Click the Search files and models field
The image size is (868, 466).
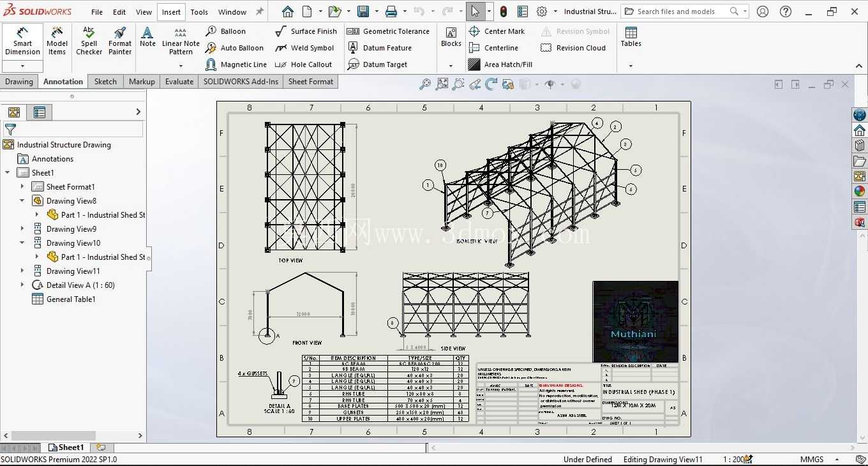(x=685, y=11)
